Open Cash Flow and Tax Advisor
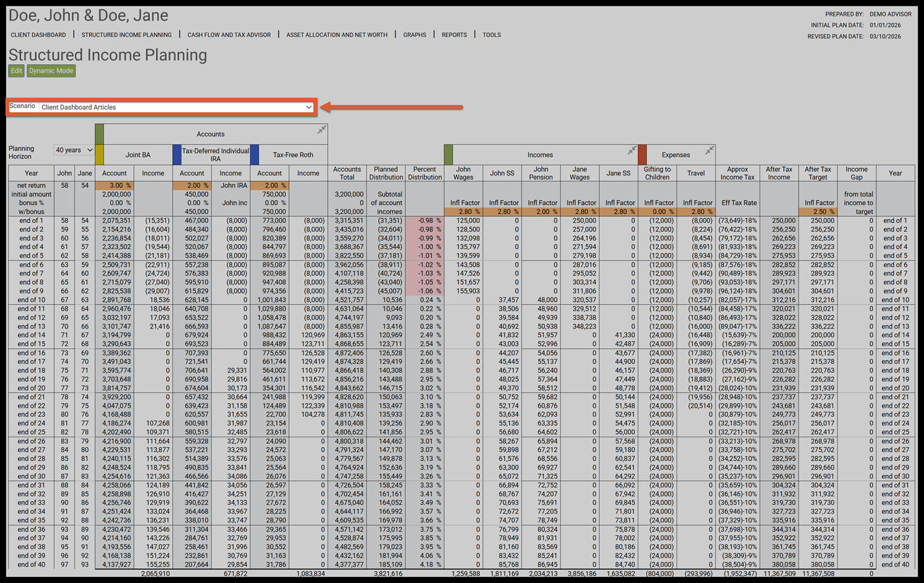Image resolution: width=924 pixels, height=583 pixels. 229,35
